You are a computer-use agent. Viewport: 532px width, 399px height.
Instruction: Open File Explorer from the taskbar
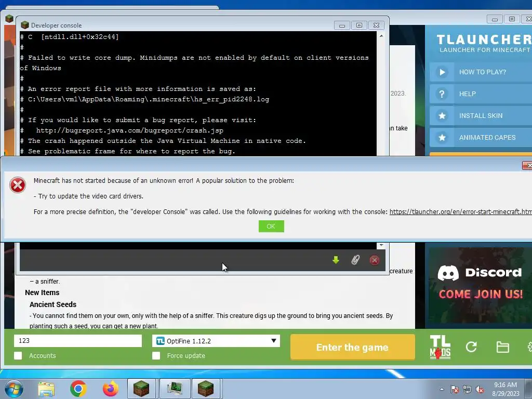click(x=46, y=389)
